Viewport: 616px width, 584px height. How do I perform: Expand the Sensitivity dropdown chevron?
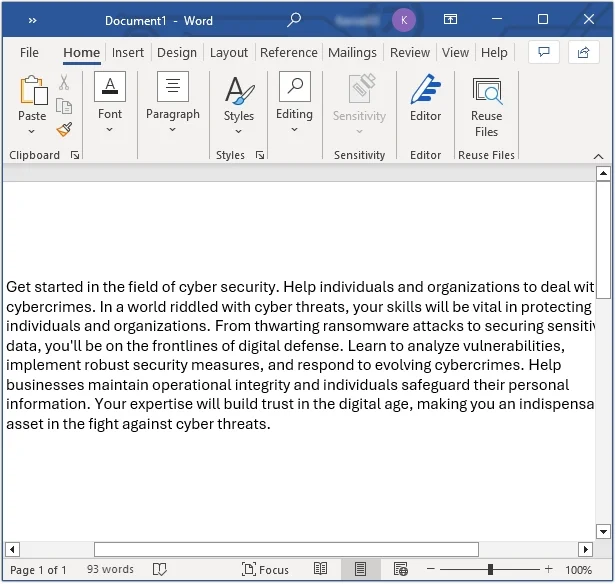point(359,132)
